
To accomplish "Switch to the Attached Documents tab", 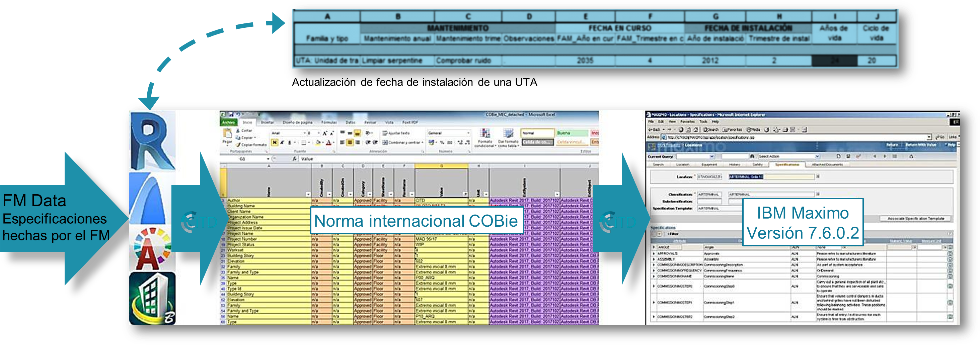I will 827,164.
